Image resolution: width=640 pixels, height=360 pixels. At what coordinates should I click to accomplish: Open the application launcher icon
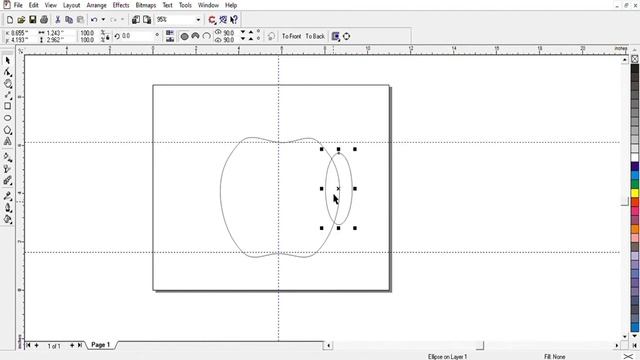[212, 20]
